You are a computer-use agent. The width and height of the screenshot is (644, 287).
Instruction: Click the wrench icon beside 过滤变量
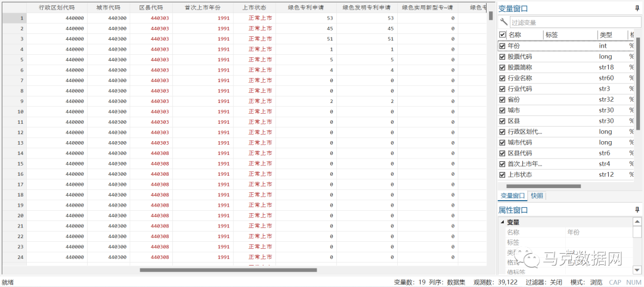pyautogui.click(x=503, y=22)
